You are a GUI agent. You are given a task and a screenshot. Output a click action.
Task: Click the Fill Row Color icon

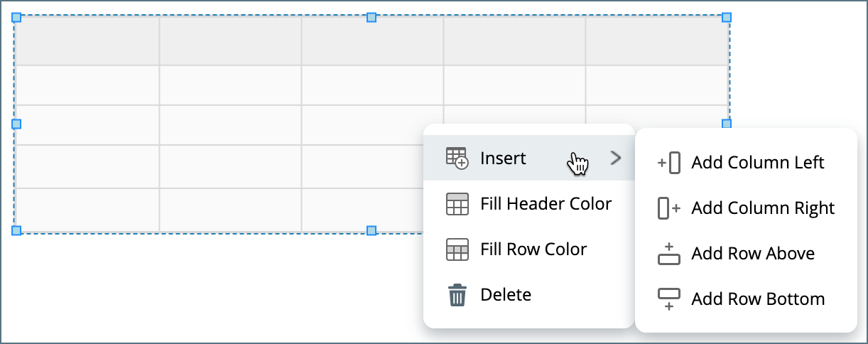point(457,249)
